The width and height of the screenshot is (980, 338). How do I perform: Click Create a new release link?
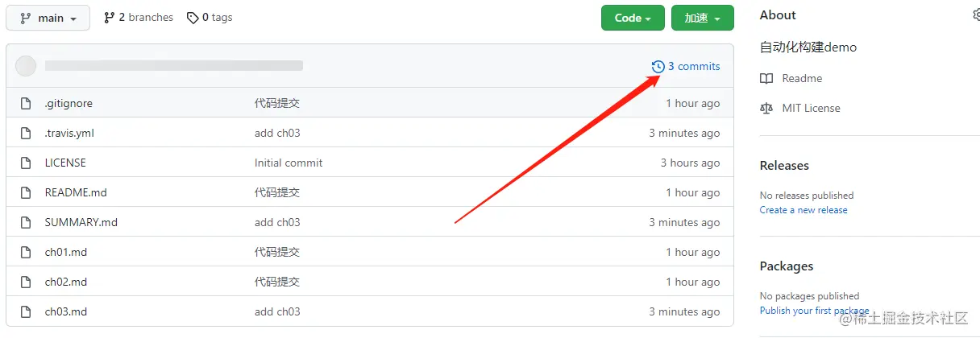pos(804,210)
